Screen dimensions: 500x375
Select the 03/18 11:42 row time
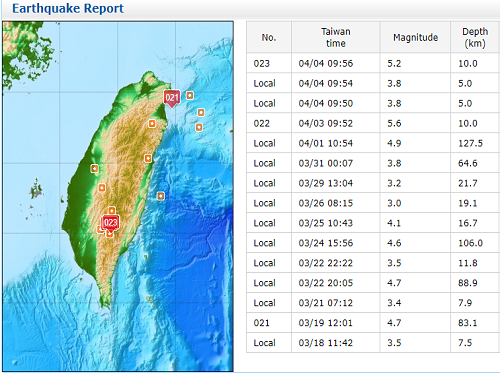(326, 343)
